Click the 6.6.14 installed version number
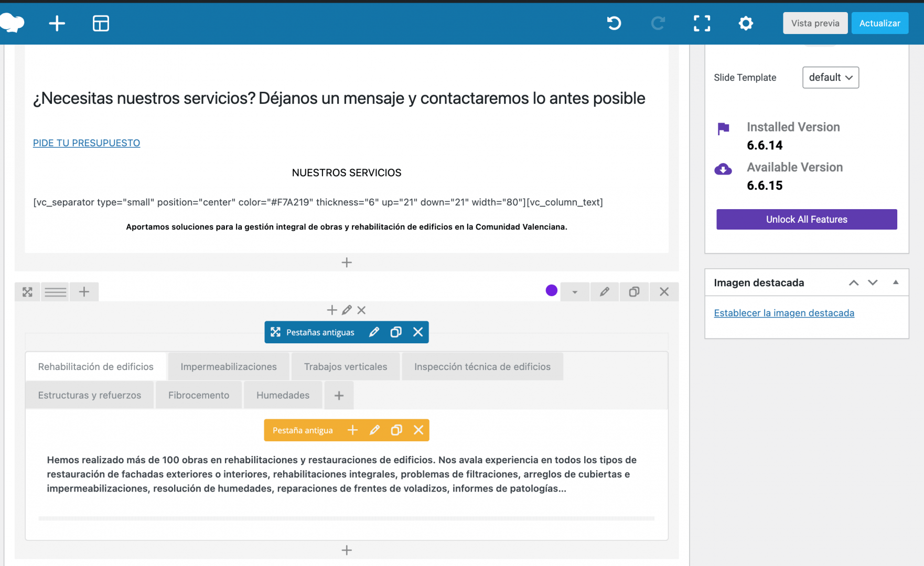This screenshot has height=566, width=924. coord(765,145)
